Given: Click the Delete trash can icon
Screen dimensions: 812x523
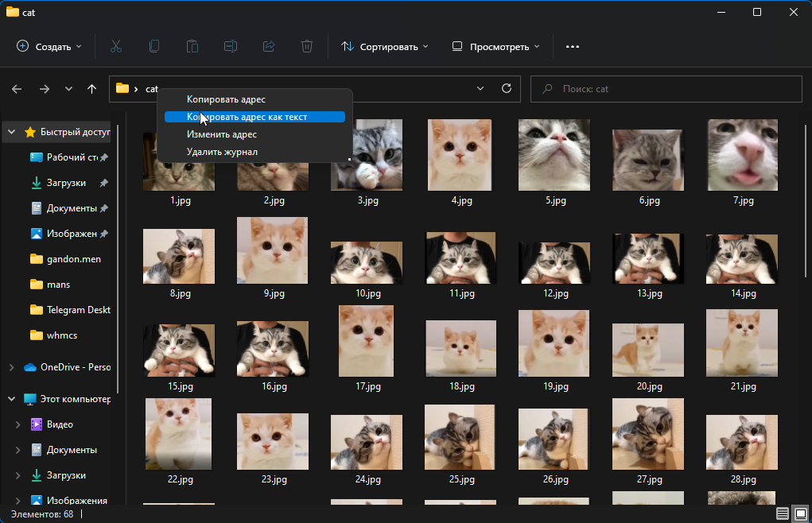Looking at the screenshot, I should 306,47.
